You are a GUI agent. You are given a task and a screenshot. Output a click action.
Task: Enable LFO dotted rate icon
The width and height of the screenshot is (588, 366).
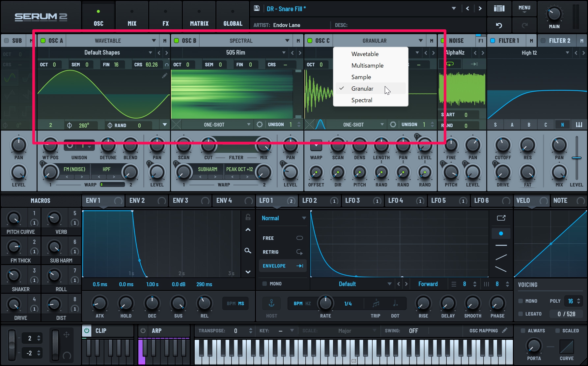(x=395, y=303)
